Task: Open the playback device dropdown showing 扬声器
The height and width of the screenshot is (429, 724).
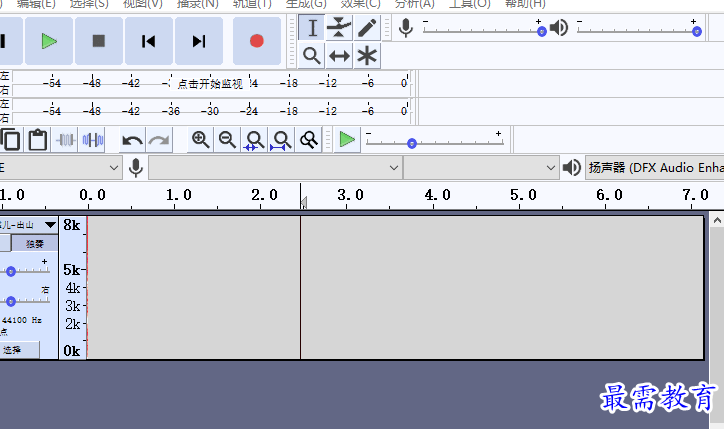Action: coord(655,168)
